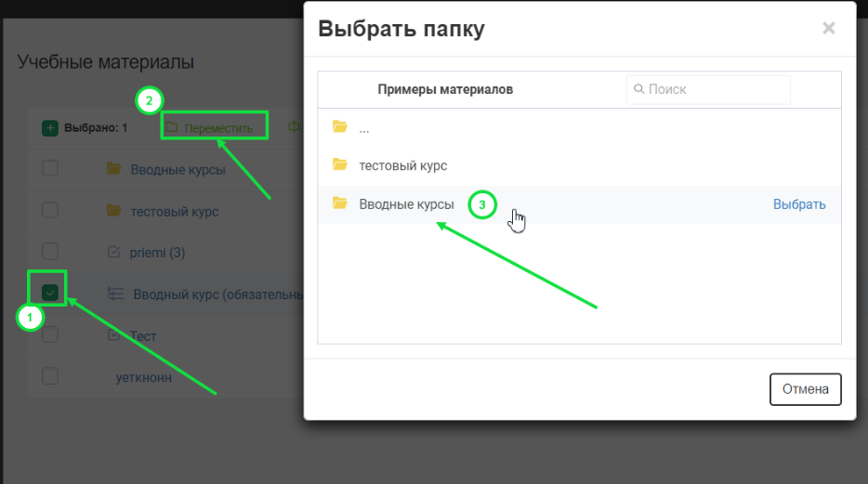Click the Выбрать папку dialog title
Image resolution: width=868 pixels, height=484 pixels.
pyautogui.click(x=401, y=29)
